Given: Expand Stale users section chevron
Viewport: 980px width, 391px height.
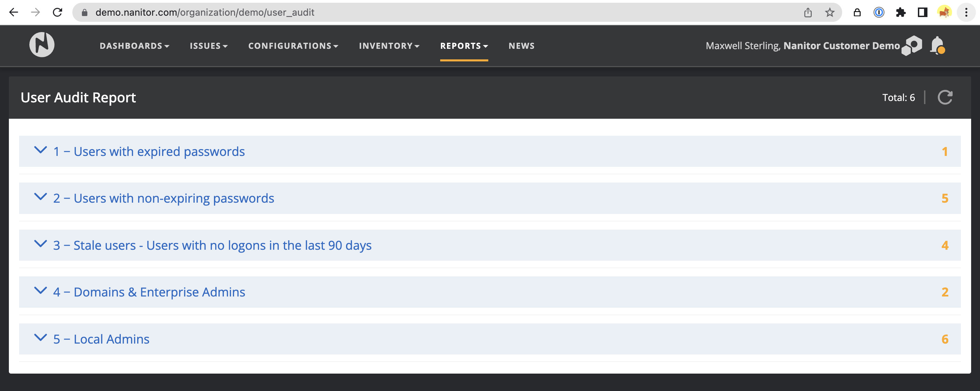Looking at the screenshot, I should 40,244.
